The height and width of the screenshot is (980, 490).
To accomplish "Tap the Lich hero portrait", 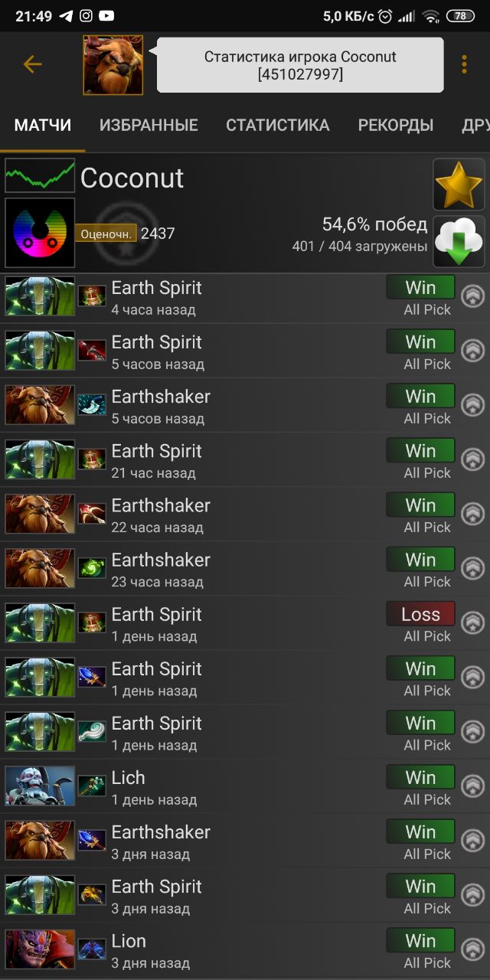I will pos(40,786).
